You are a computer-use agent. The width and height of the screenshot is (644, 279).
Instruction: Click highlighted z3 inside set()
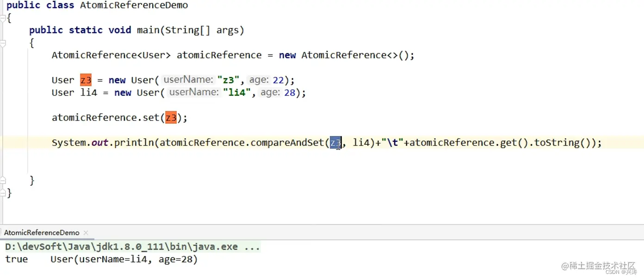tap(171, 118)
